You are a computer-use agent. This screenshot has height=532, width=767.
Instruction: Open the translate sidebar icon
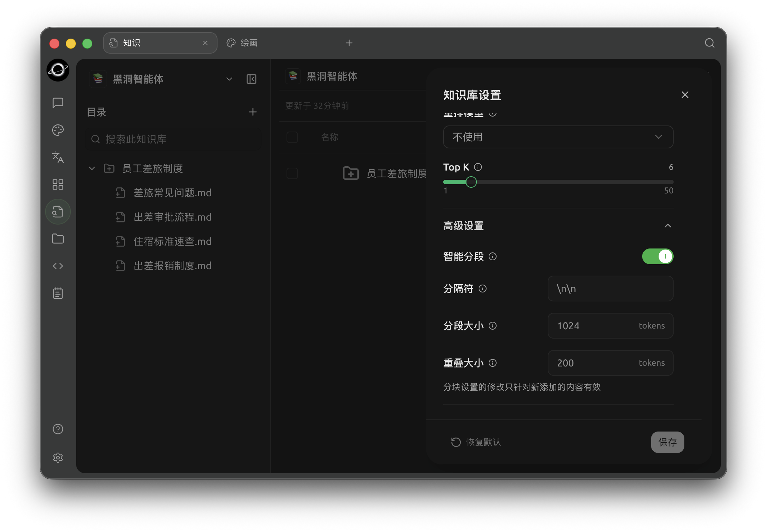pos(58,157)
